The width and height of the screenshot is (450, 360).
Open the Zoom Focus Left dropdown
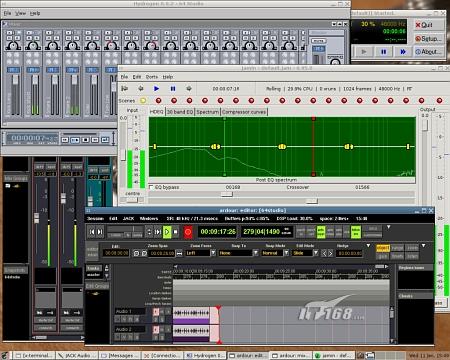coord(201,253)
